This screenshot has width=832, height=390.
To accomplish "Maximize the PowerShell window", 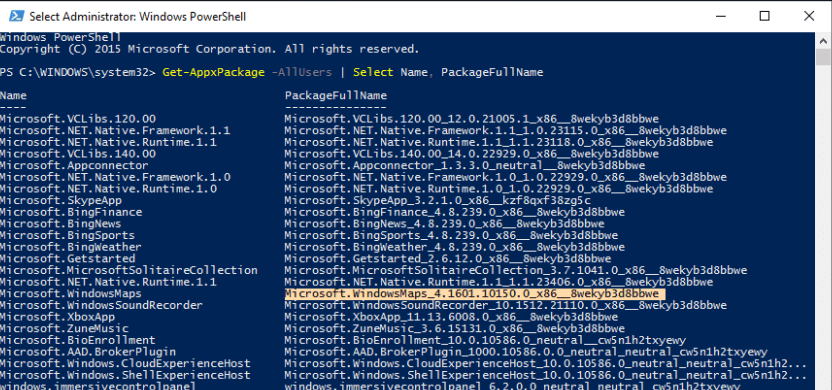I will [764, 16].
